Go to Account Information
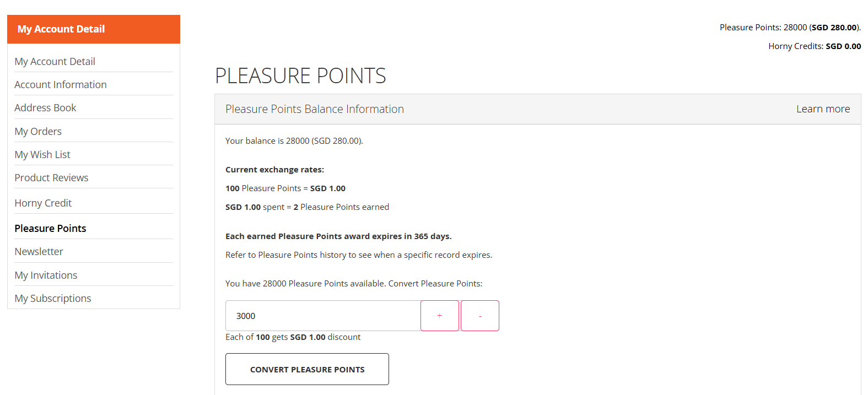The image size is (868, 395). tap(61, 85)
